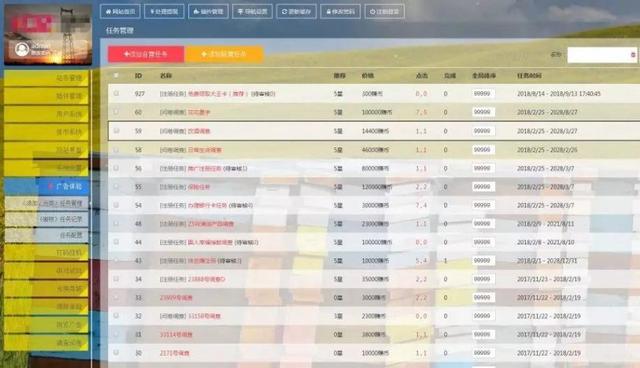The width and height of the screenshot is (640, 368).
Task: Click the sort order field for ID 60
Action: (483, 112)
